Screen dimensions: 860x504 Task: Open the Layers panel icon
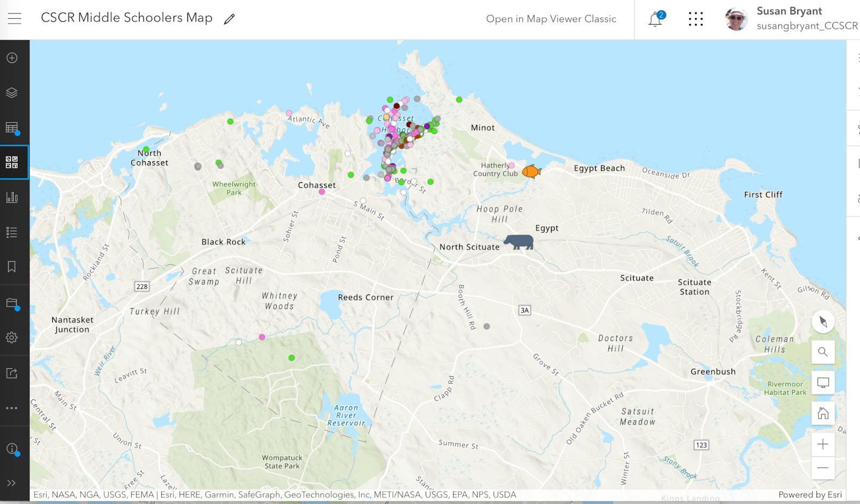click(x=12, y=93)
